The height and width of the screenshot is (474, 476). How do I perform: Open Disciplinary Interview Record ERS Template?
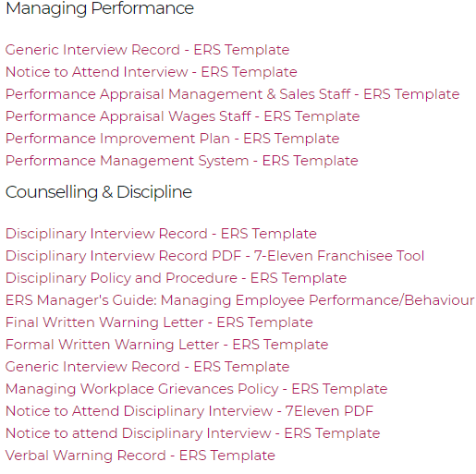click(x=161, y=234)
